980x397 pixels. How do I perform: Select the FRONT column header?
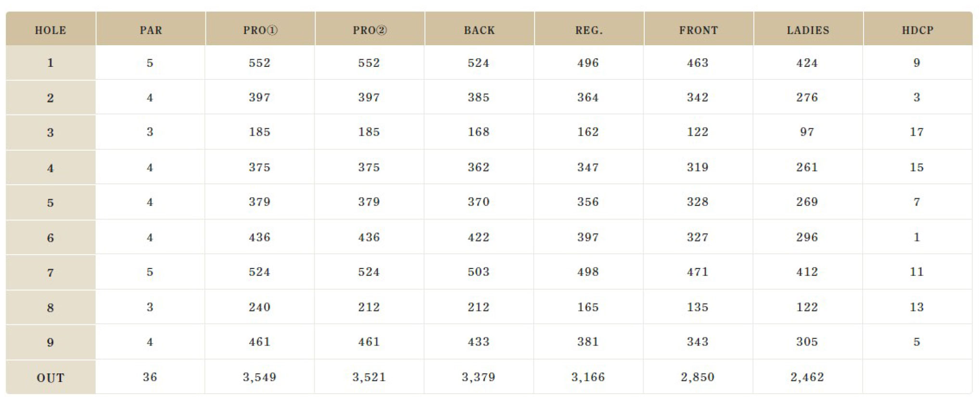[699, 29]
